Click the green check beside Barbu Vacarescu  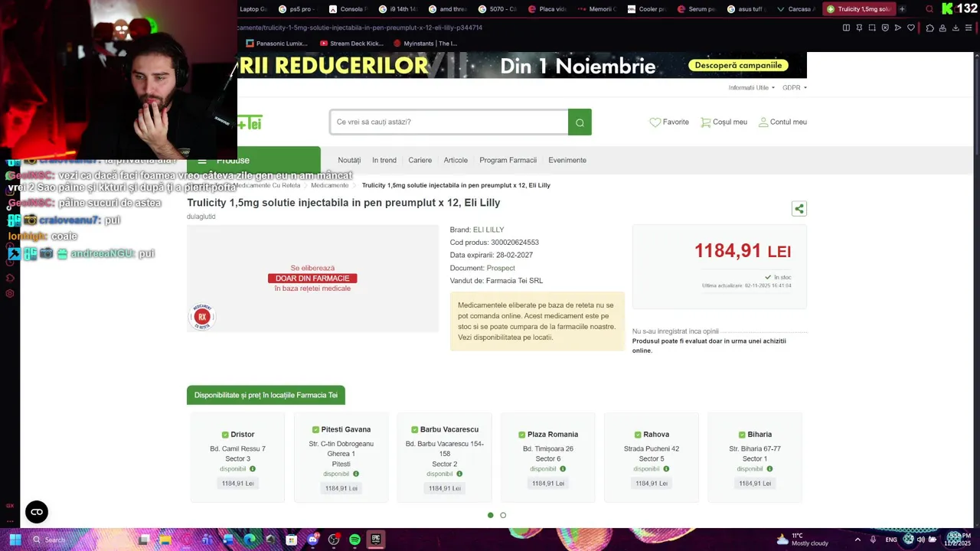(414, 429)
